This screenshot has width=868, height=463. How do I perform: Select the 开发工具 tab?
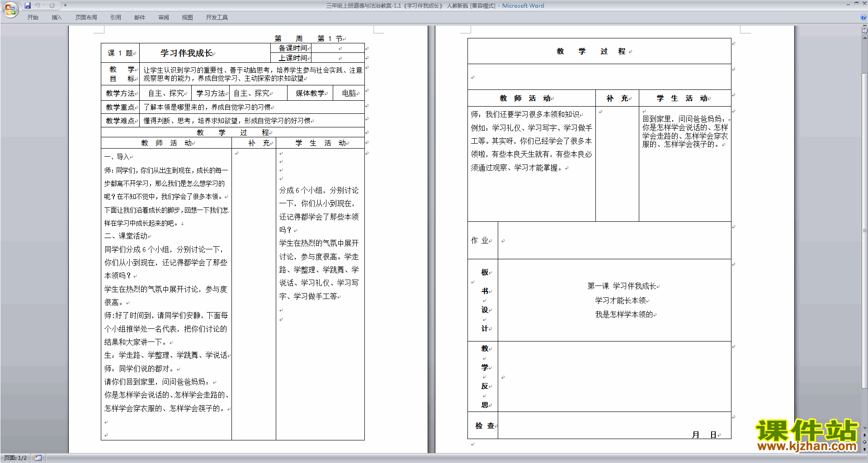tap(217, 18)
